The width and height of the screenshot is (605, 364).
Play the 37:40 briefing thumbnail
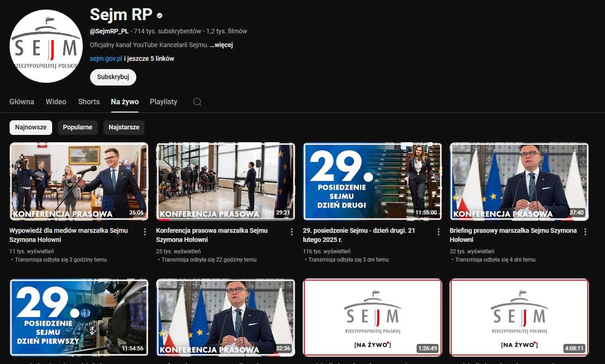[x=519, y=182]
